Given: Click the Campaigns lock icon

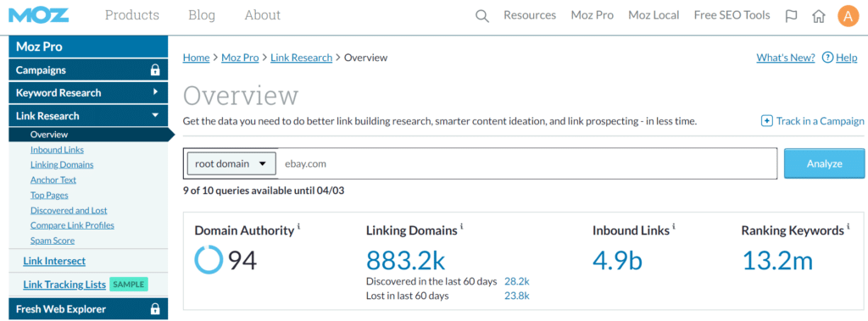Looking at the screenshot, I should tap(155, 70).
